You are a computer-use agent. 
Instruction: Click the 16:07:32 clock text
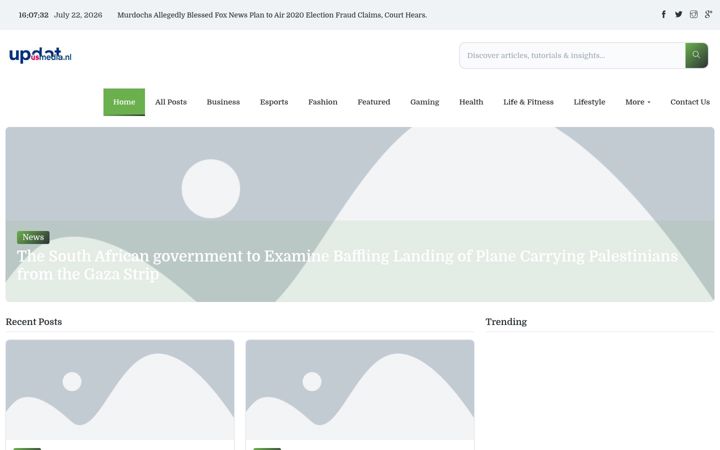[x=33, y=15]
